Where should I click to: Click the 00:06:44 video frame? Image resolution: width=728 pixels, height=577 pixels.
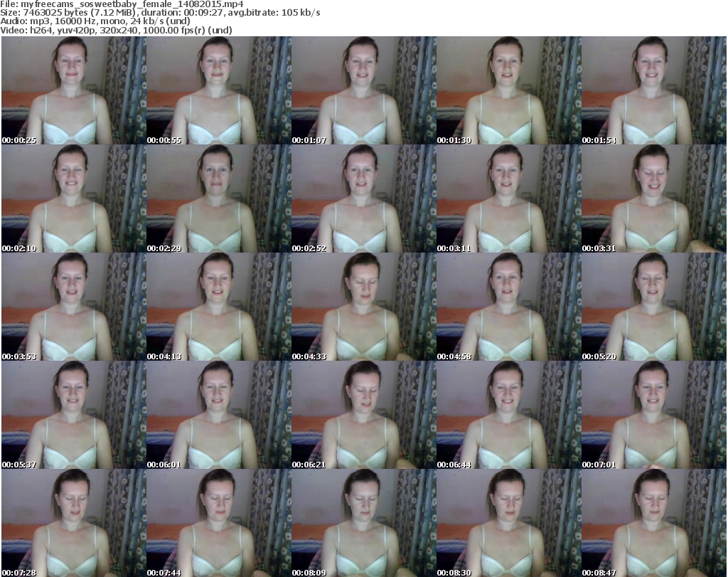tap(509, 415)
